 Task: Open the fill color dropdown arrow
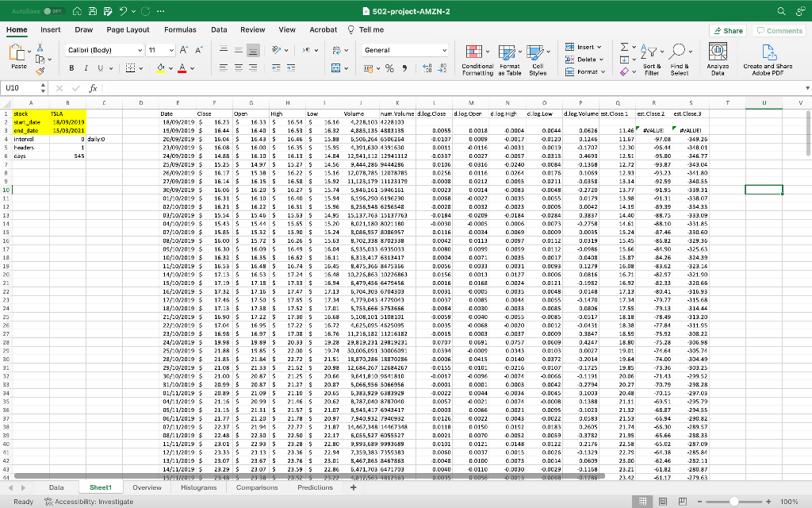point(171,67)
